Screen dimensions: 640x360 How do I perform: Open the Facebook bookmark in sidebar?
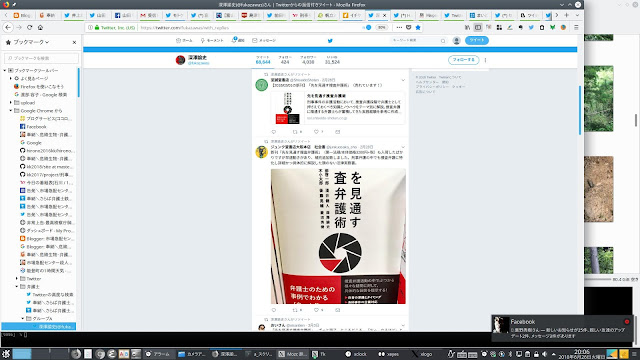click(x=33, y=127)
